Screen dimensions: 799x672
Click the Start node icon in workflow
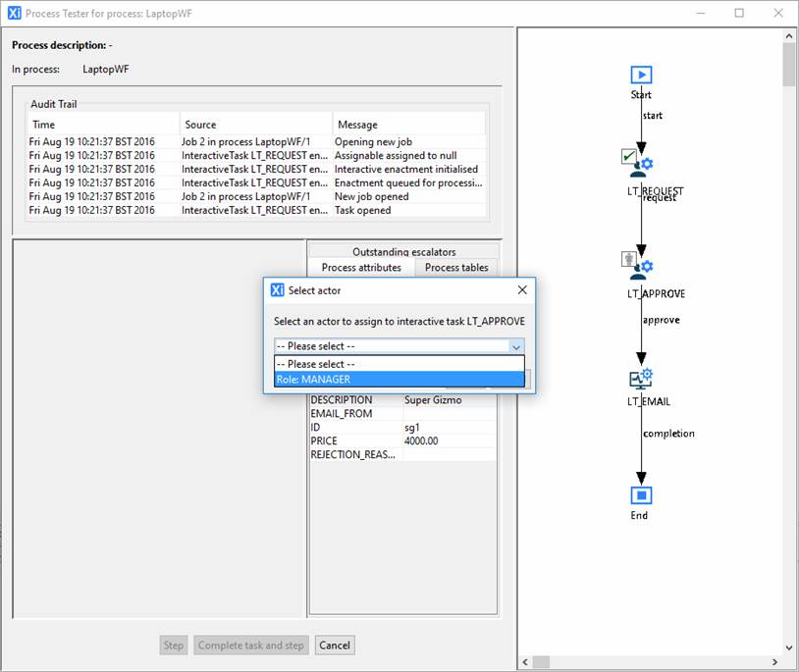pyautogui.click(x=640, y=75)
